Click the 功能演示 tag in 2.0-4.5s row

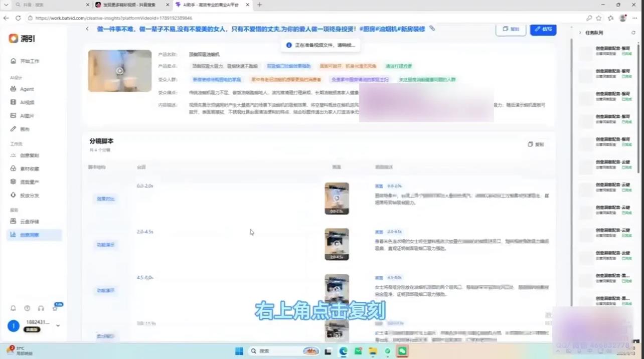(x=106, y=245)
